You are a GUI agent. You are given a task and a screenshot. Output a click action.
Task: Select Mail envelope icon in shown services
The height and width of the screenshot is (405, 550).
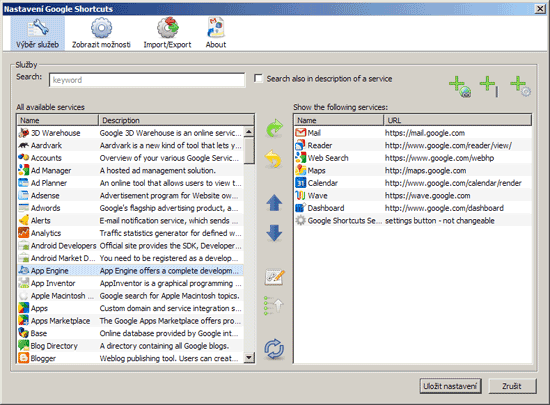click(x=301, y=133)
